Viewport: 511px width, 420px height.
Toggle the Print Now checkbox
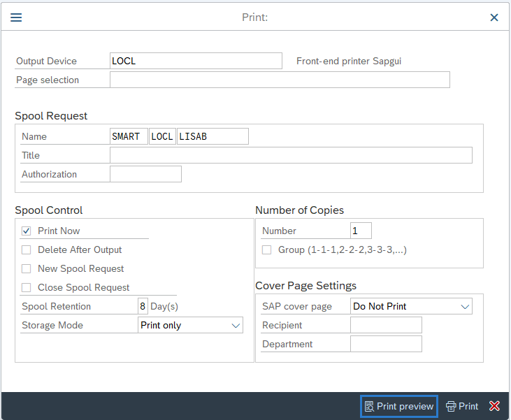click(26, 231)
